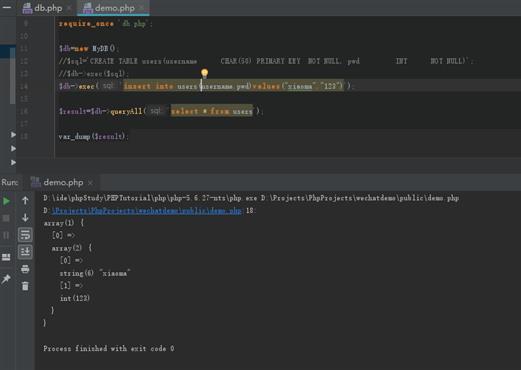
Task: Click the Print console output icon
Action: (x=25, y=269)
